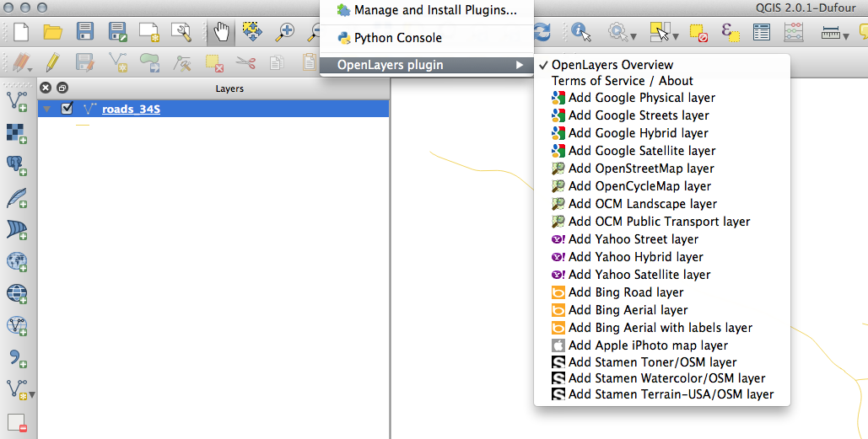Select the Identify Features tool
868x439 pixels.
coord(580,33)
